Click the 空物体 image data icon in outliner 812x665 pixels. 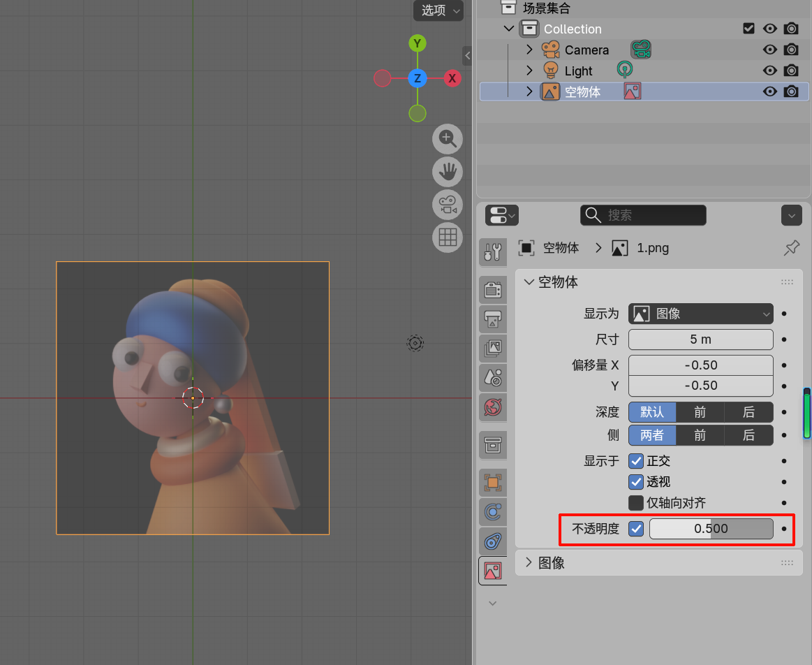pos(633,91)
